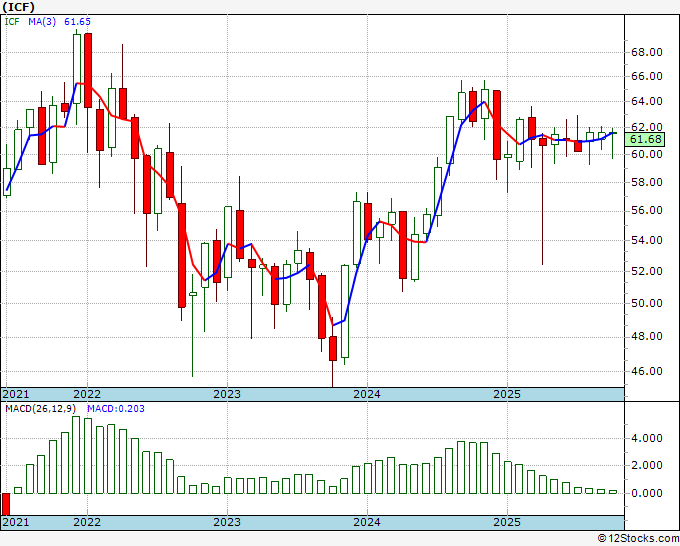Open the 12Stocks.com copyright link
Screen dimensions: 680x546
638,539
